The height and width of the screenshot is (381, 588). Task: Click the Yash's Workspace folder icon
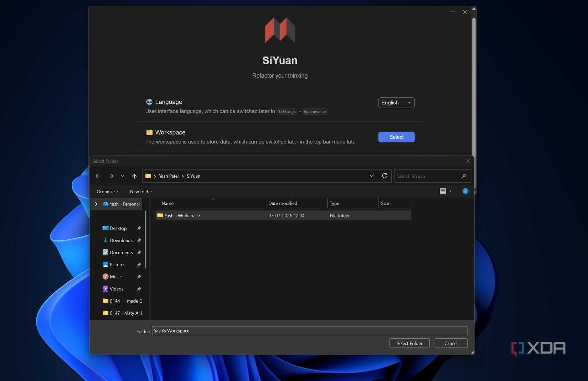(160, 215)
